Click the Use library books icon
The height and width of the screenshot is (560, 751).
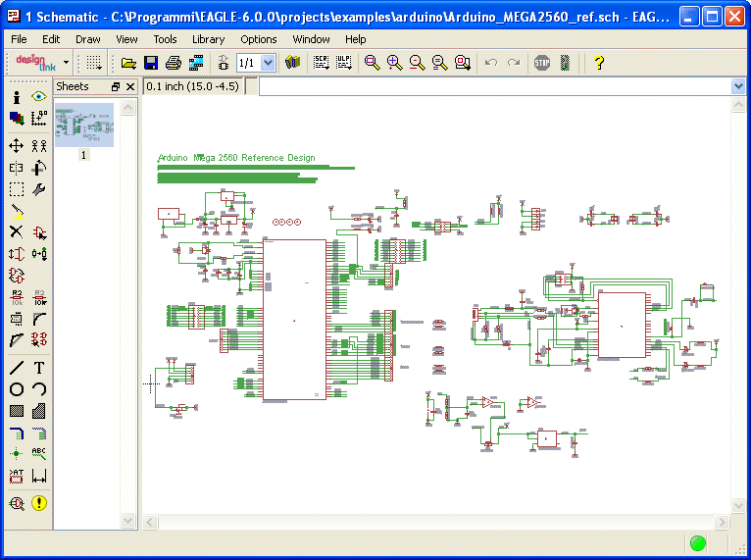[292, 62]
